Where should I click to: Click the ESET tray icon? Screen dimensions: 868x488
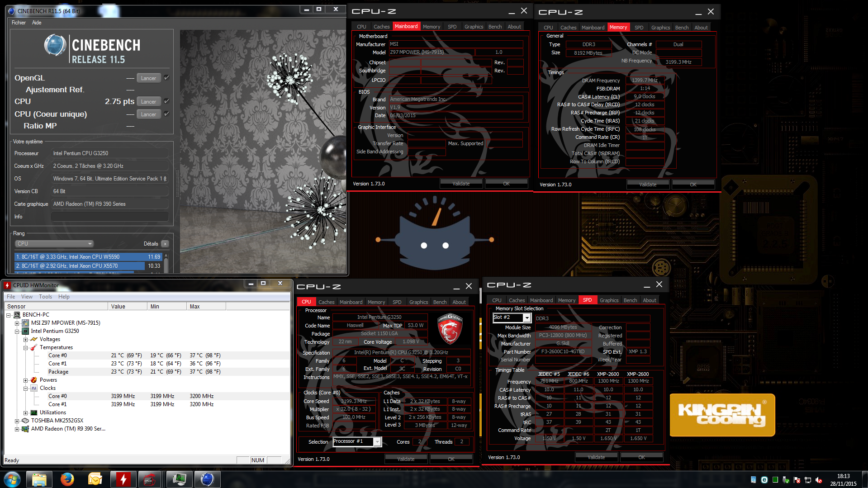764,480
